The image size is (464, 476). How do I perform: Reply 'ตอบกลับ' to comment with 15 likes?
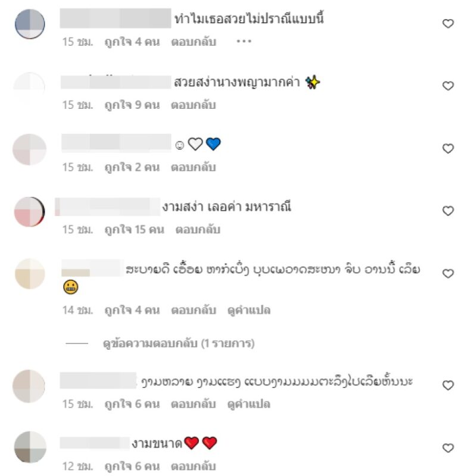point(198,230)
